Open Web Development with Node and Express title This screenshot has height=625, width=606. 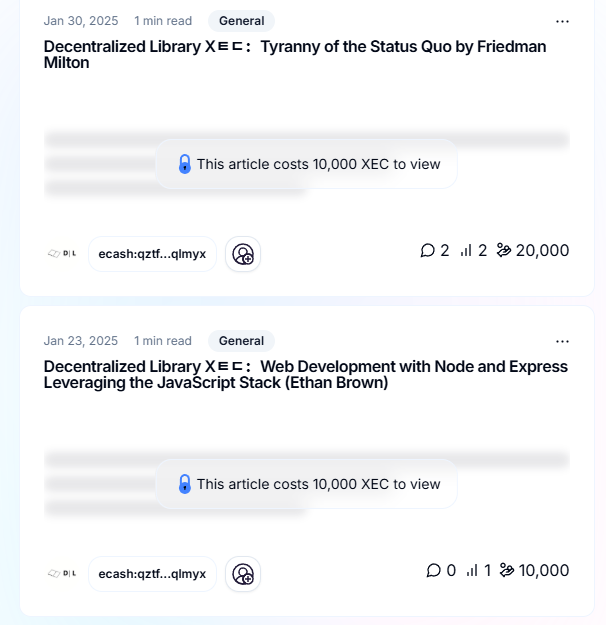306,375
